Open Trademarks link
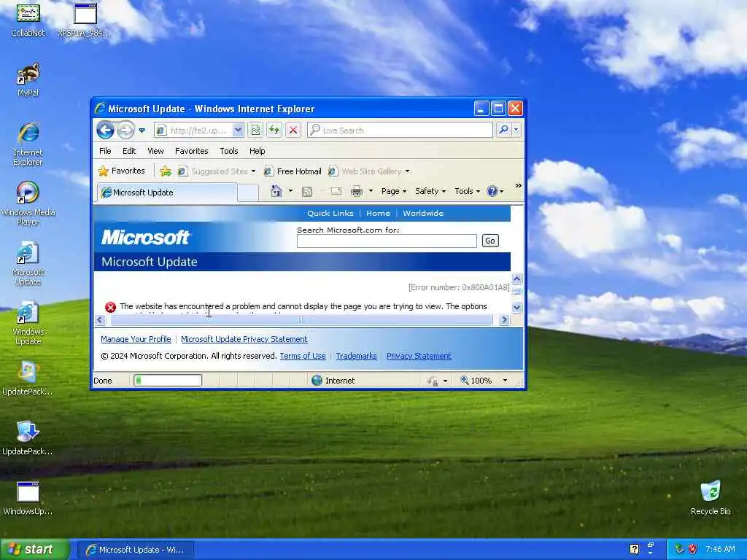Screen dimensions: 747x560 pyautogui.click(x=356, y=356)
